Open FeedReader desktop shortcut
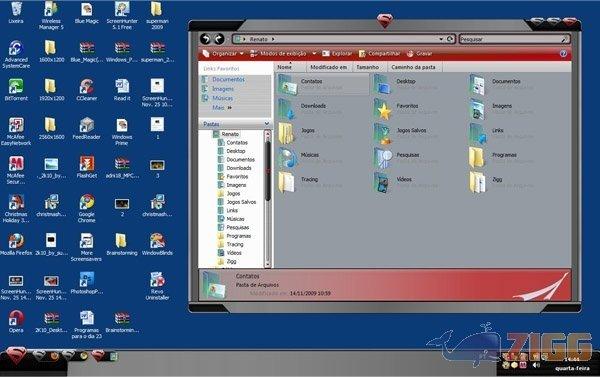 [86, 129]
